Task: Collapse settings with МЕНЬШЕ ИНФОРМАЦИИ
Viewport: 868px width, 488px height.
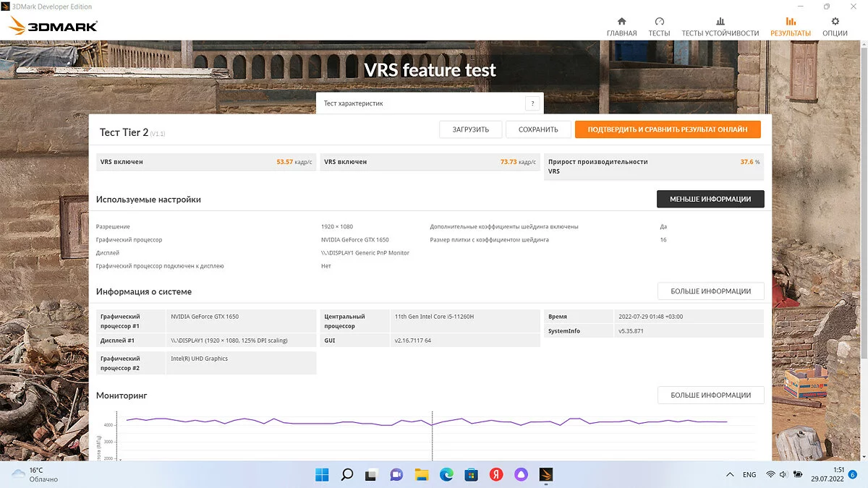Action: 710,199
